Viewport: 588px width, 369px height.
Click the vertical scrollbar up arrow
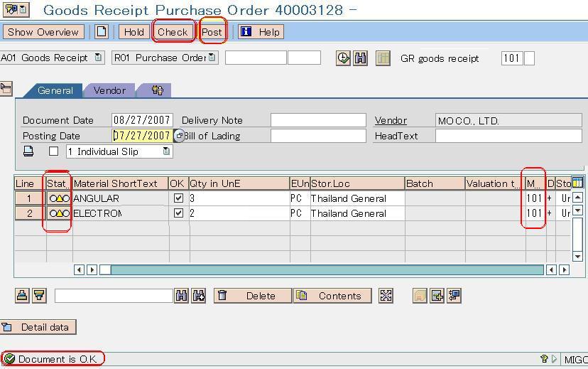[578, 197]
